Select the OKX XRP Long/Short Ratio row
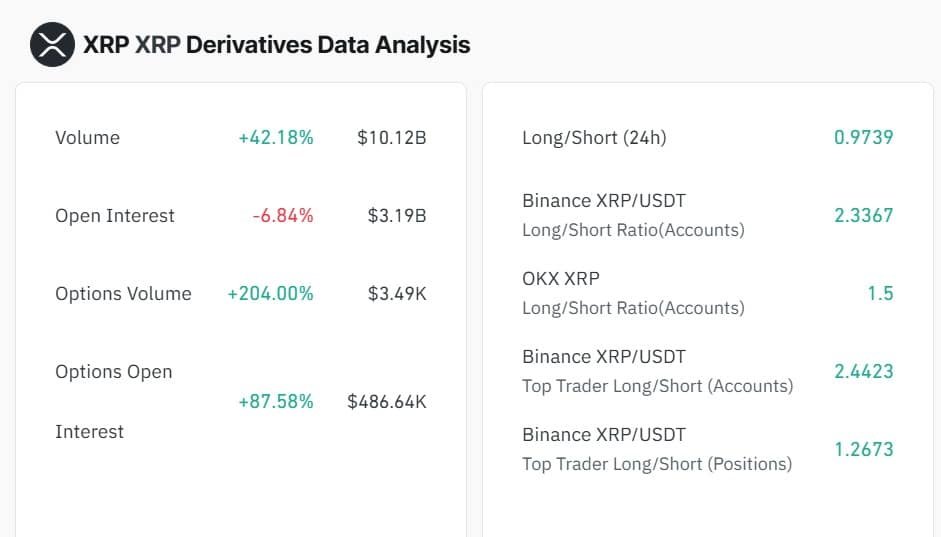This screenshot has height=537, width=941. [x=633, y=293]
